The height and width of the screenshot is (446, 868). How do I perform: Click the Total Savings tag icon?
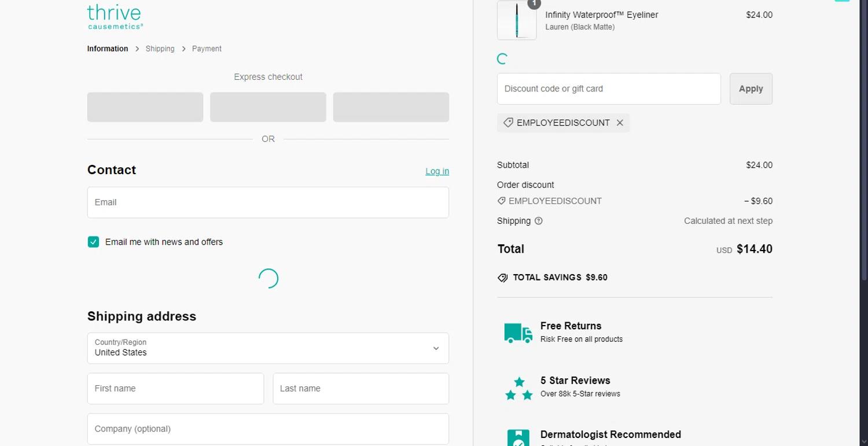pyautogui.click(x=502, y=278)
